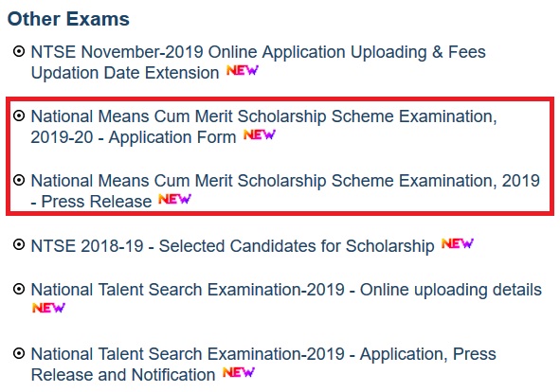Open National Talent Search Examination-2019 Online uploading details

[x=286, y=290]
